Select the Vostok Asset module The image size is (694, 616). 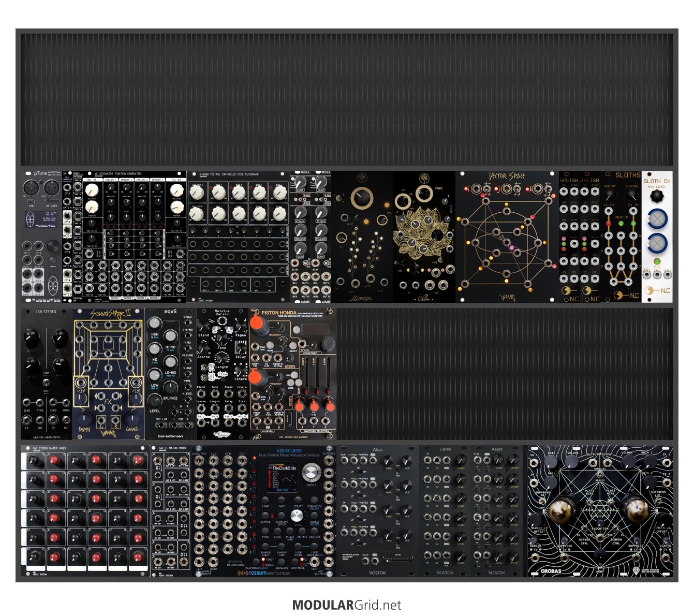click(497, 511)
